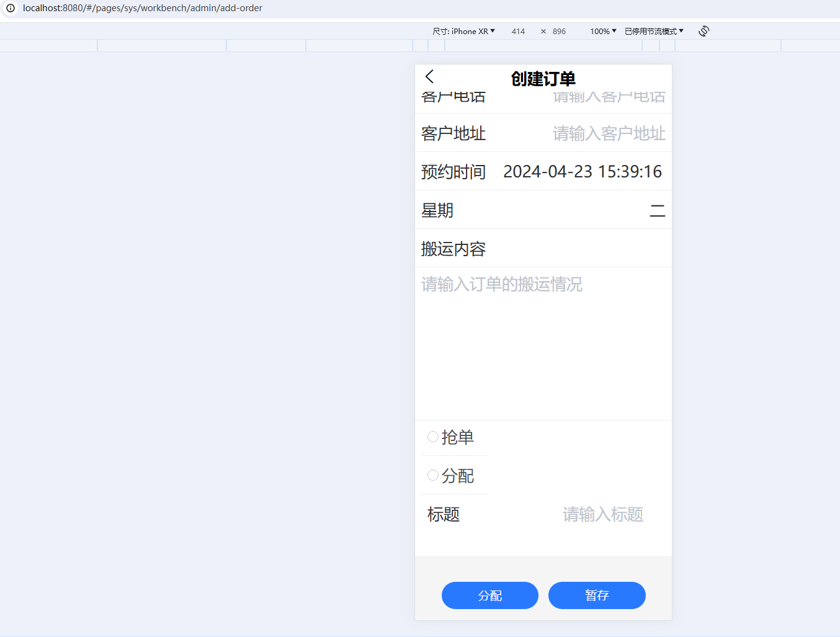
Task: Click the title input field 请输入标题
Action: pyautogui.click(x=602, y=514)
